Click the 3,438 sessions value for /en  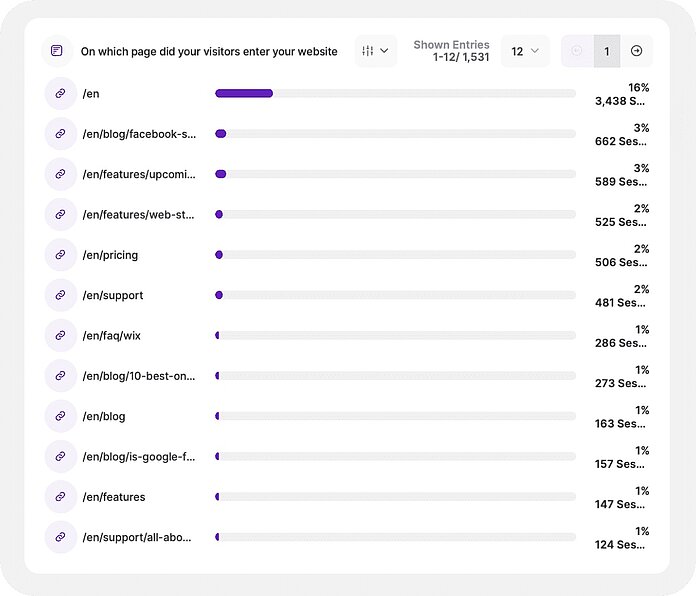(x=621, y=101)
